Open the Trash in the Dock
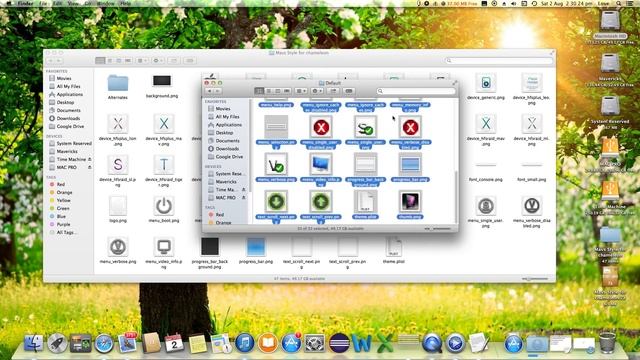The height and width of the screenshot is (360, 640). pos(607,342)
